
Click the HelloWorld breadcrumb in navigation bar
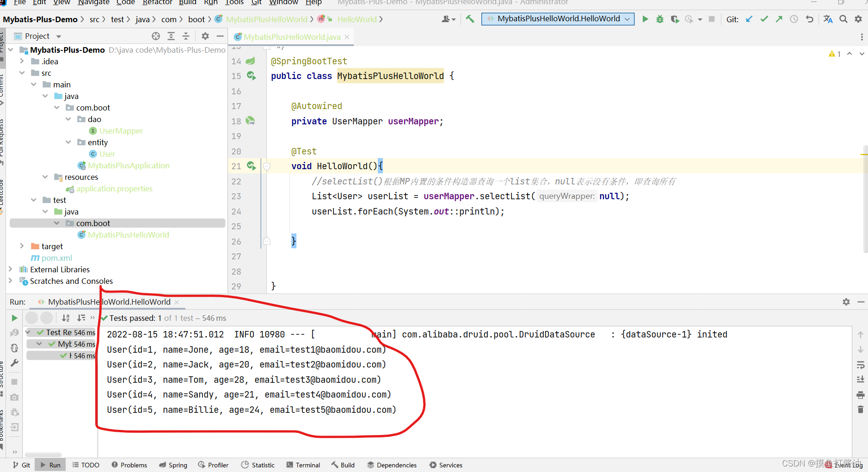pyautogui.click(x=357, y=19)
